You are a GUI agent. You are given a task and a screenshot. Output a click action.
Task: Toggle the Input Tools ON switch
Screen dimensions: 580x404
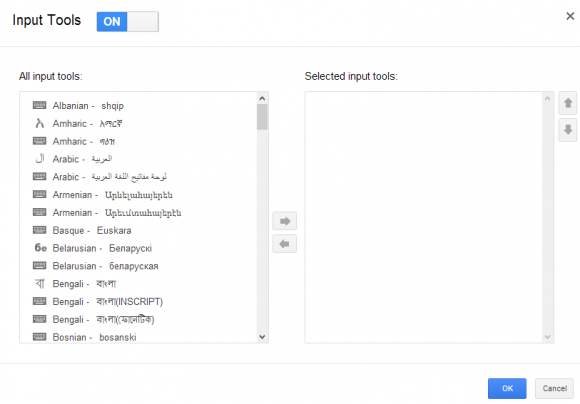tap(128, 21)
